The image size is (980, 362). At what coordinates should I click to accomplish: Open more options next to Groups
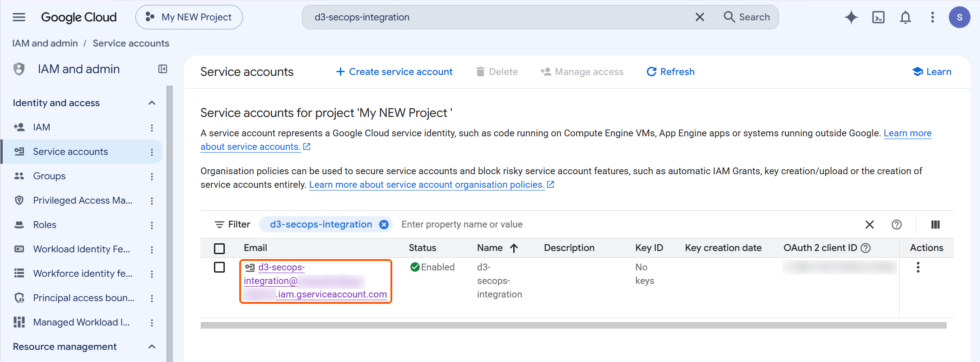(152, 176)
